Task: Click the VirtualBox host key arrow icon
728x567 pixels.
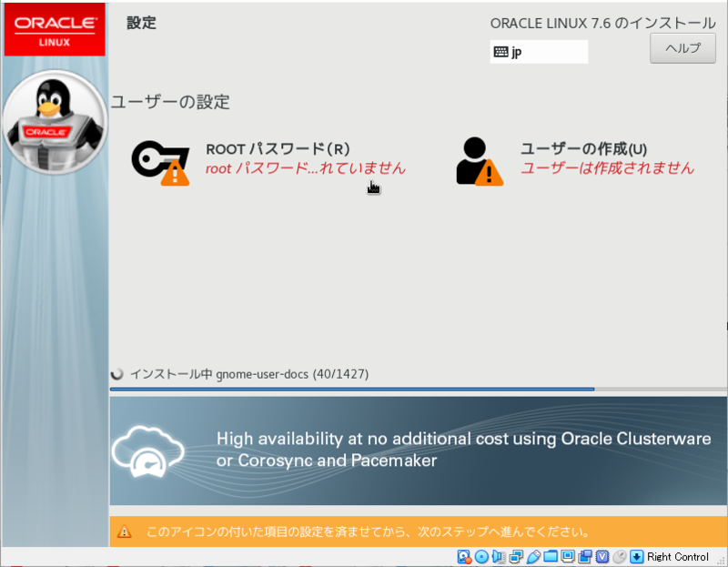Action: click(636, 556)
